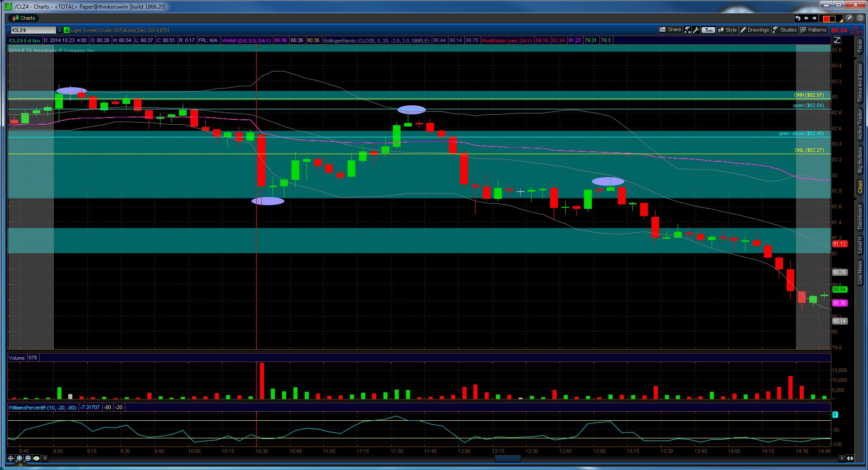Image resolution: width=868 pixels, height=470 pixels.
Task: Click the scrollbar left arrow
Action: pyautogui.click(x=45, y=458)
